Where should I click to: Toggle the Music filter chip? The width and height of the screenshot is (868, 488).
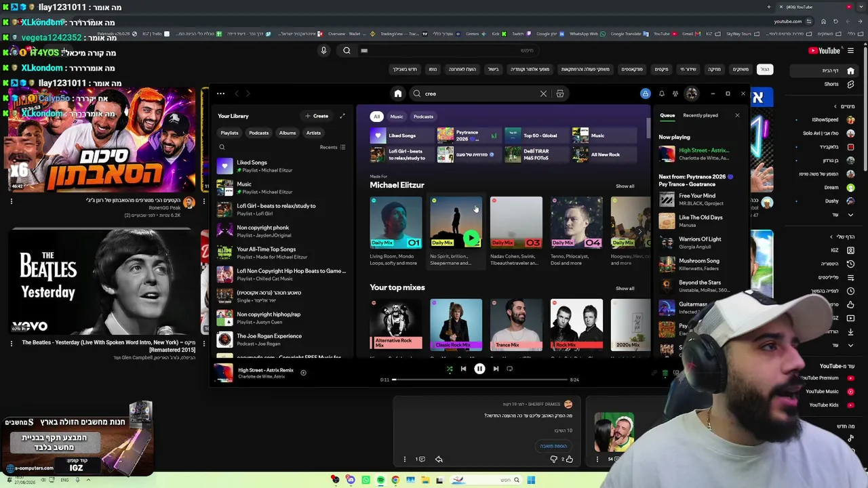397,116
